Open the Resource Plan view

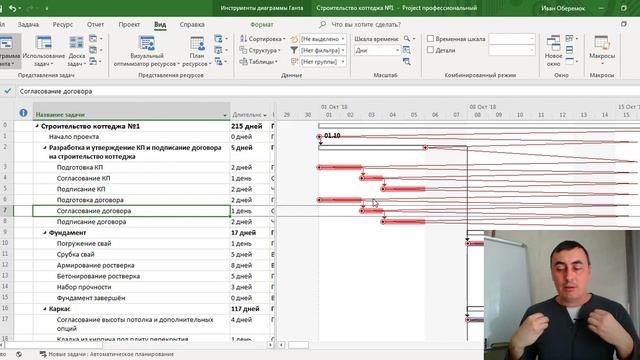(197, 51)
